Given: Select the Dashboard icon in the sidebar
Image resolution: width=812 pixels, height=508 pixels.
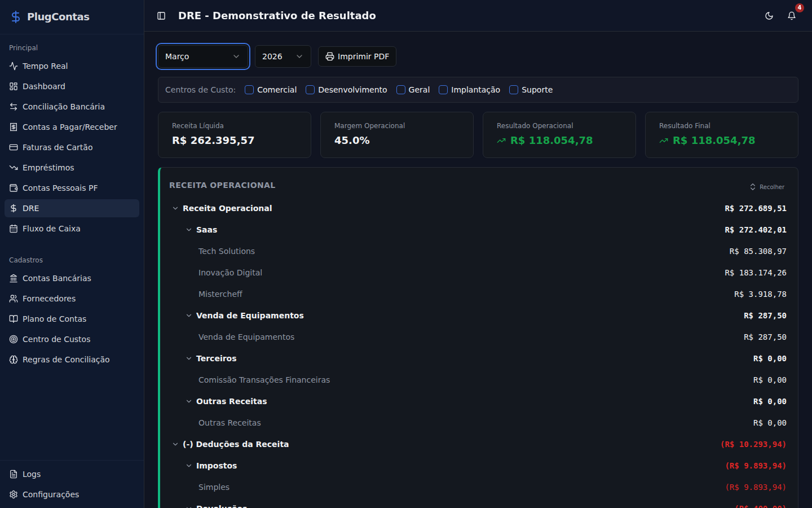Looking at the screenshot, I should (13, 86).
